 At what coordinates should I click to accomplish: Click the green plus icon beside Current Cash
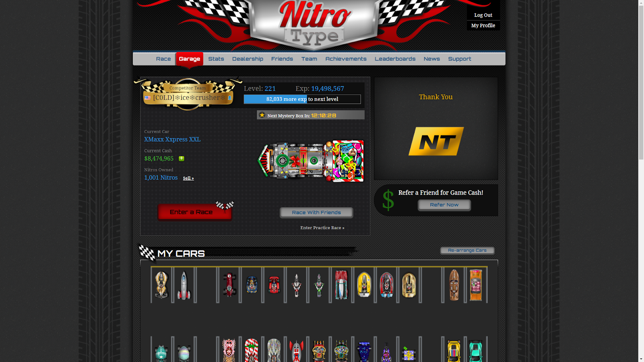[182, 158]
